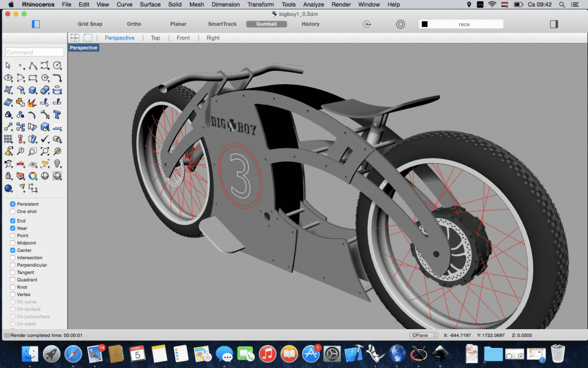The image size is (588, 368).
Task: Enable the Midpoint object snap
Action: click(x=13, y=243)
